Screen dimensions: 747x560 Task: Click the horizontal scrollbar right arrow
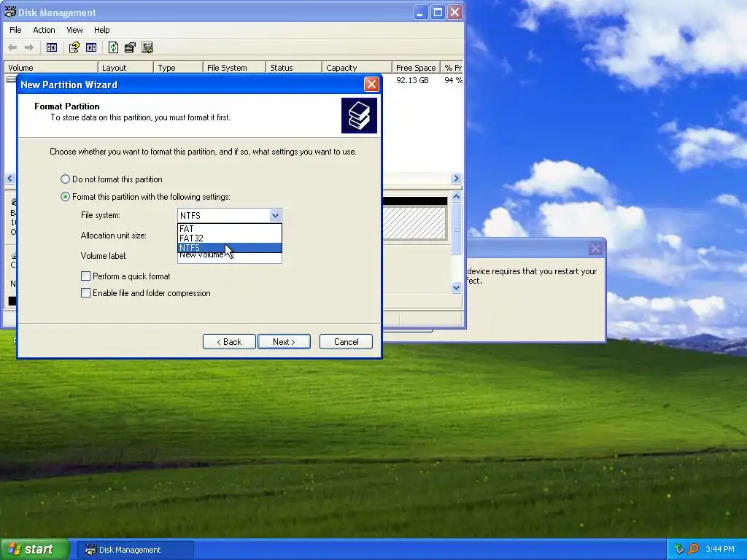coord(456,179)
